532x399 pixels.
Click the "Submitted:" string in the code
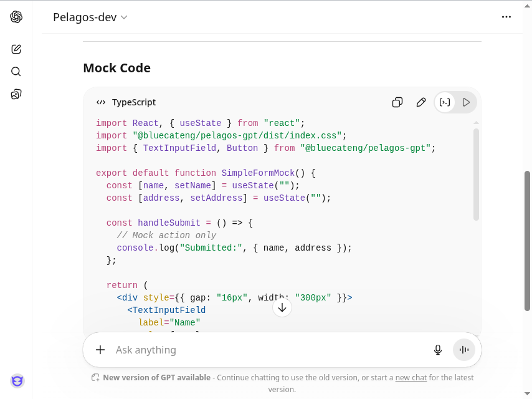pyautogui.click(x=211, y=248)
